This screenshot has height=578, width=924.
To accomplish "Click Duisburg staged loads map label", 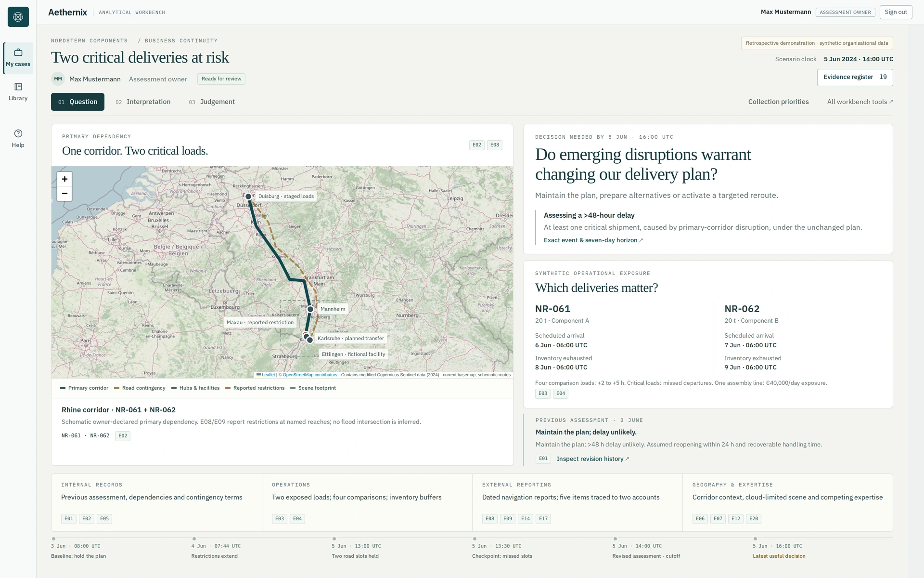I will tap(286, 197).
